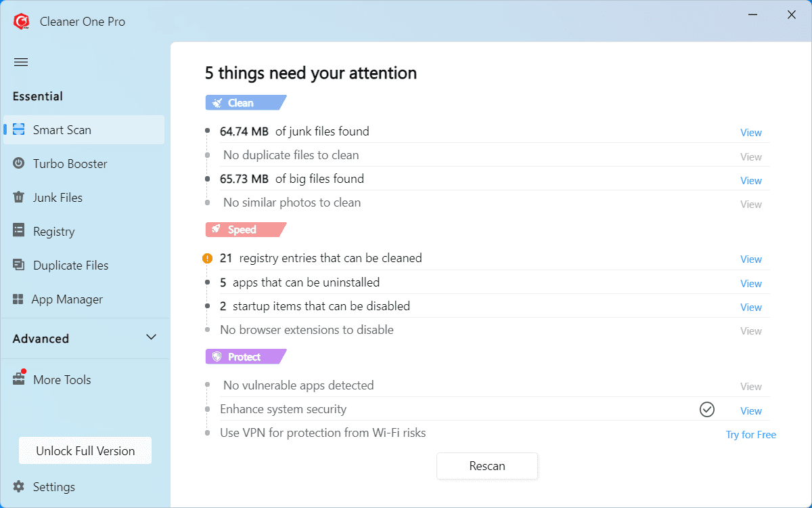Image resolution: width=812 pixels, height=508 pixels.
Task: Click the Registry sidebar icon
Action: coord(19,231)
